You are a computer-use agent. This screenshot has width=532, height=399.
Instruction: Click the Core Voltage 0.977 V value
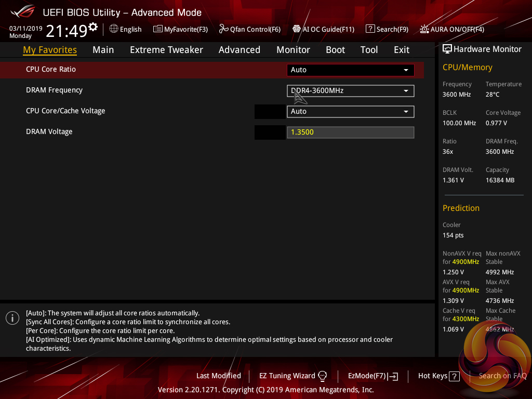tap(496, 123)
